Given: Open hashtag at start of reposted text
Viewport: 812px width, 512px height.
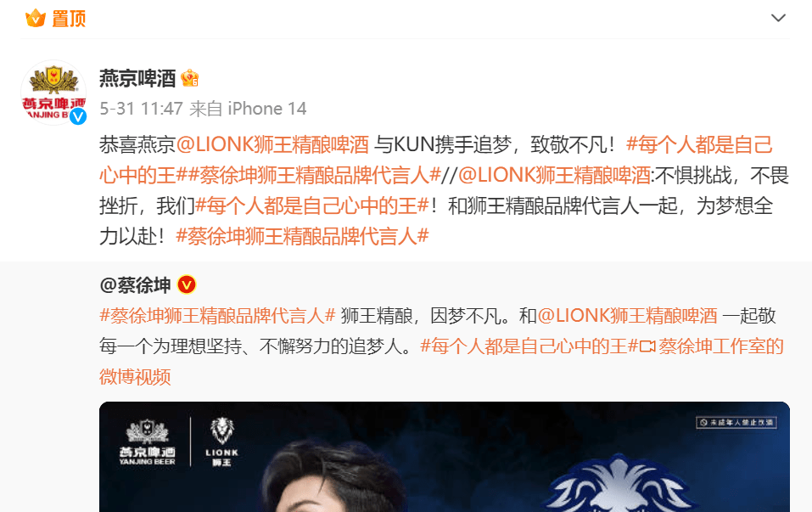Looking at the screenshot, I should point(217,316).
